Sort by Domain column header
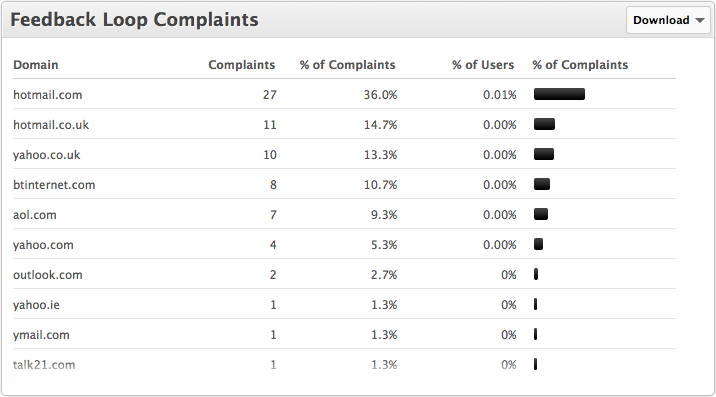This screenshot has height=397, width=716. coord(36,65)
